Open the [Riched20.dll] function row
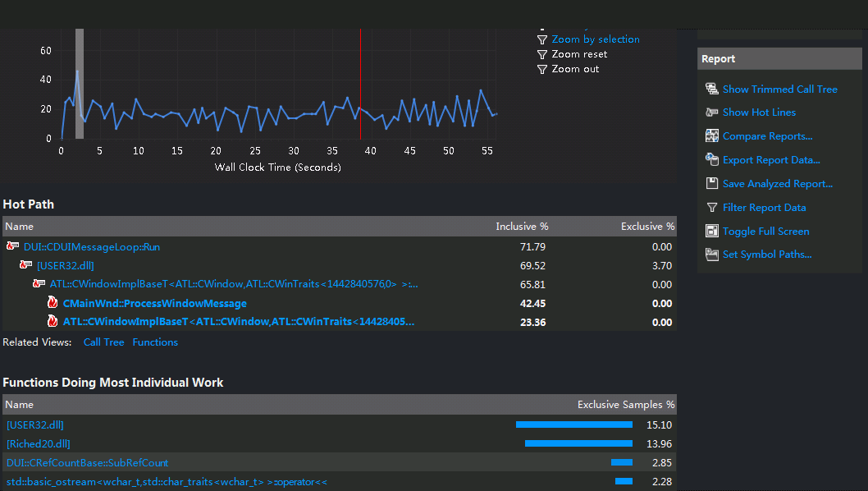The height and width of the screenshot is (491, 868). 39,444
